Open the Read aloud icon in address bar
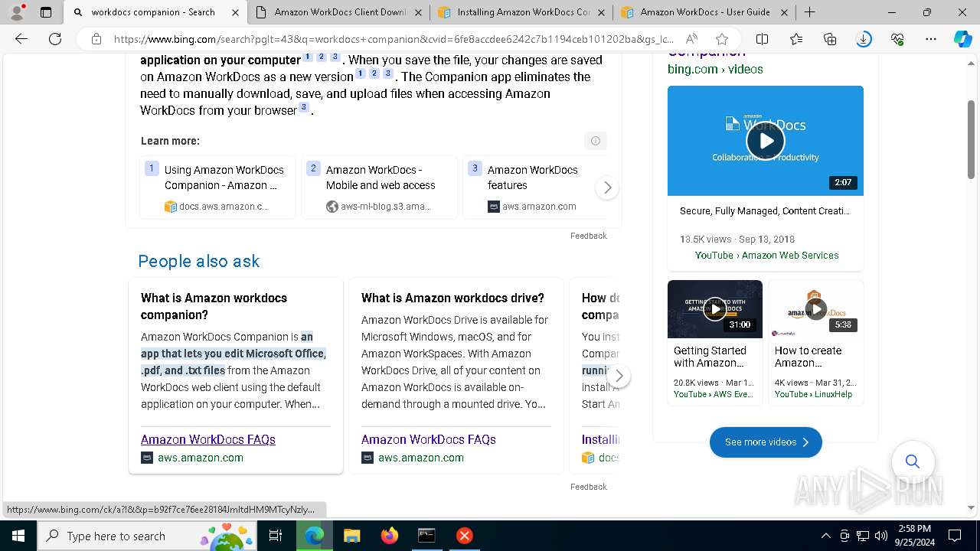Image resolution: width=980 pixels, height=551 pixels. tap(691, 39)
